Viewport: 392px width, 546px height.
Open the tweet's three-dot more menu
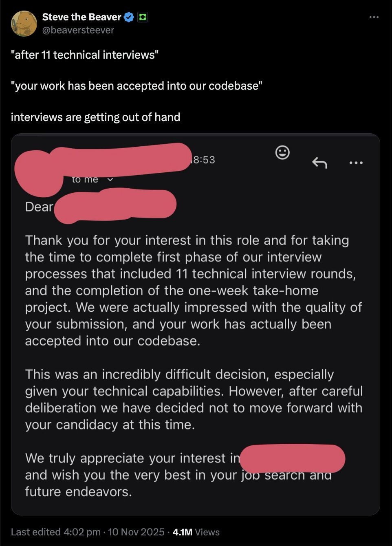(374, 17)
